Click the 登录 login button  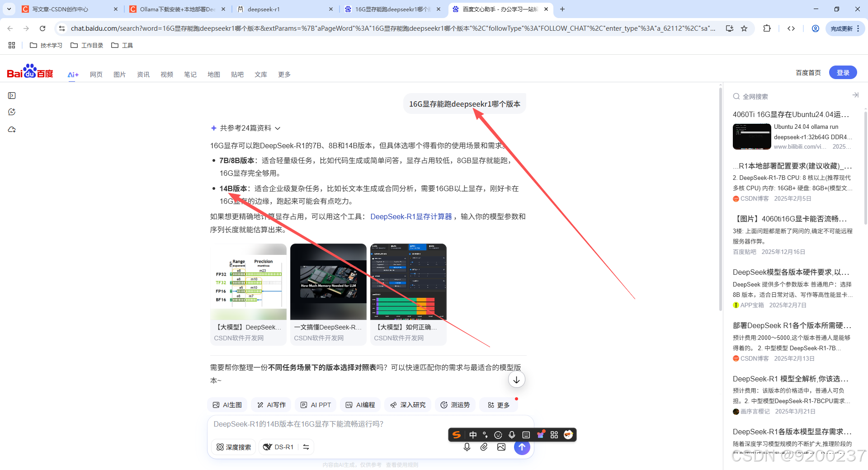(843, 72)
